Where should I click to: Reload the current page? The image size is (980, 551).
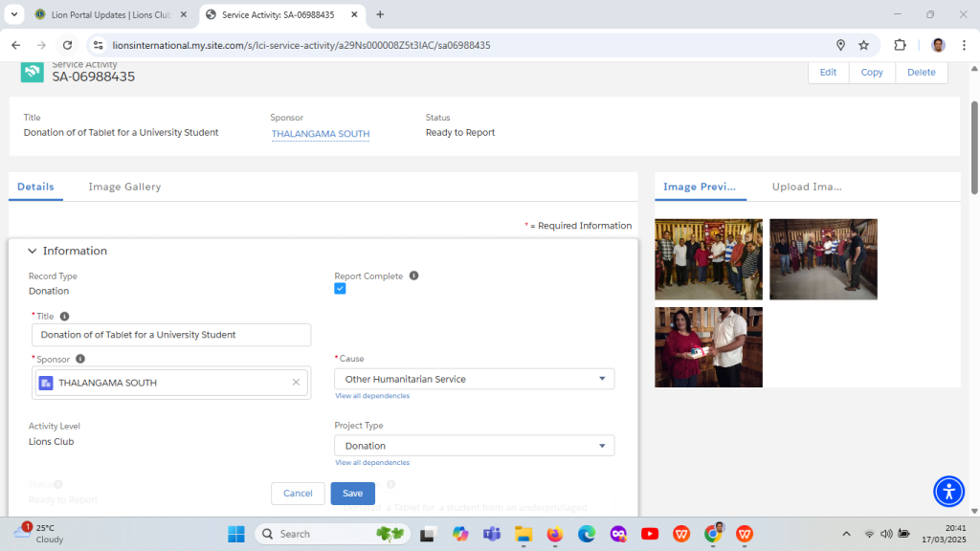68,45
